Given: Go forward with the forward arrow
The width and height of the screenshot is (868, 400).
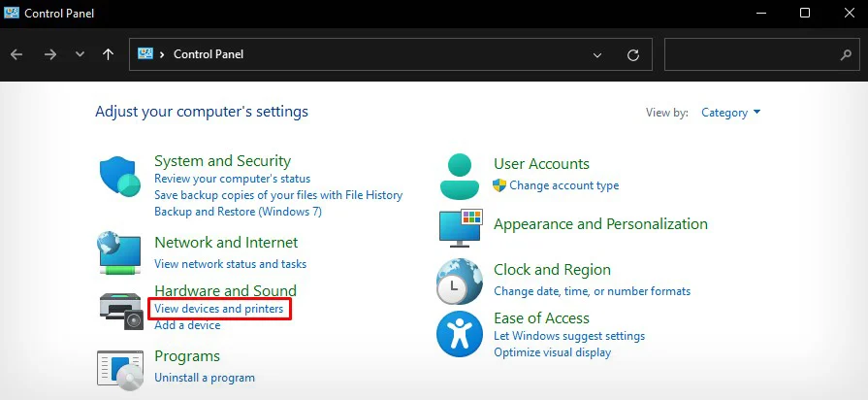Looking at the screenshot, I should tap(50, 54).
